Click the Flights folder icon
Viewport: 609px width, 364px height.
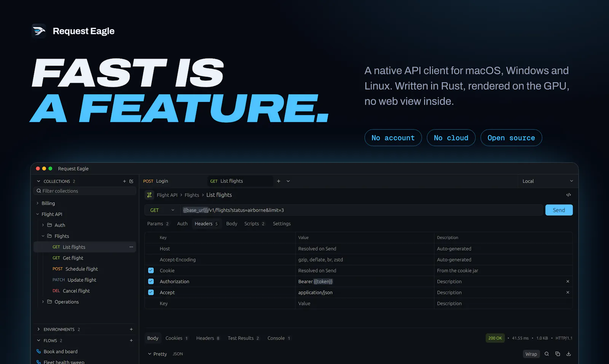49,236
